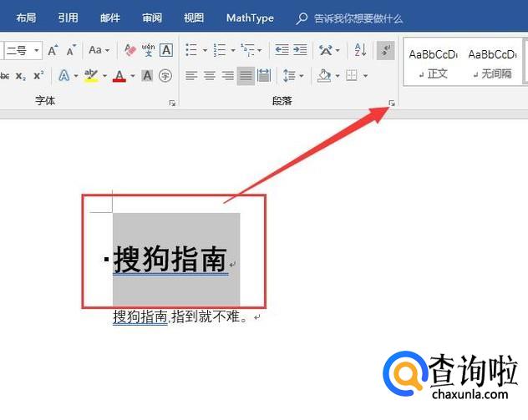The height and width of the screenshot is (420, 528).
Task: Toggle character shading icon
Action: coord(147,76)
